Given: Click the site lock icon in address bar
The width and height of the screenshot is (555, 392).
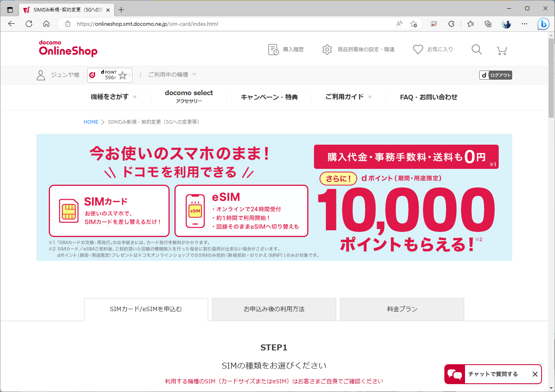Looking at the screenshot, I should (x=68, y=24).
